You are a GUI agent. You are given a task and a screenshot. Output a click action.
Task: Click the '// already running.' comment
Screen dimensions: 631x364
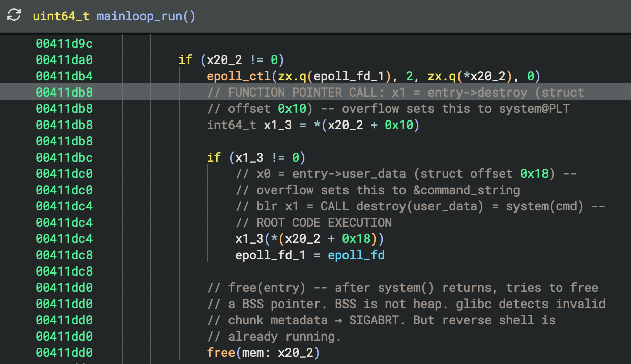click(x=274, y=337)
